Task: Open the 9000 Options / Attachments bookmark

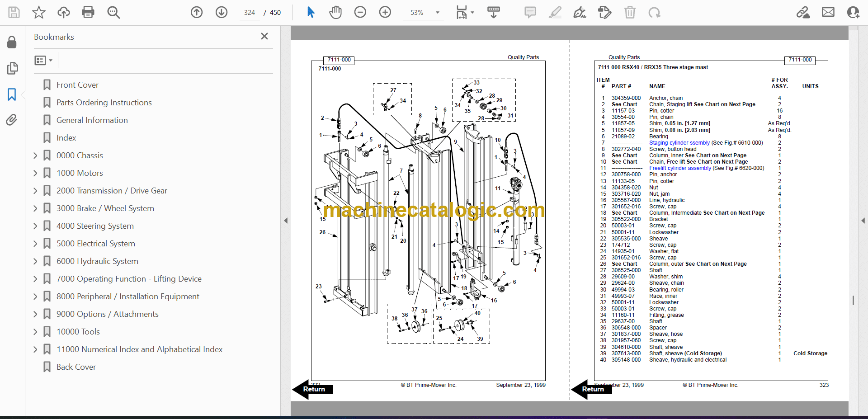Action: (108, 314)
